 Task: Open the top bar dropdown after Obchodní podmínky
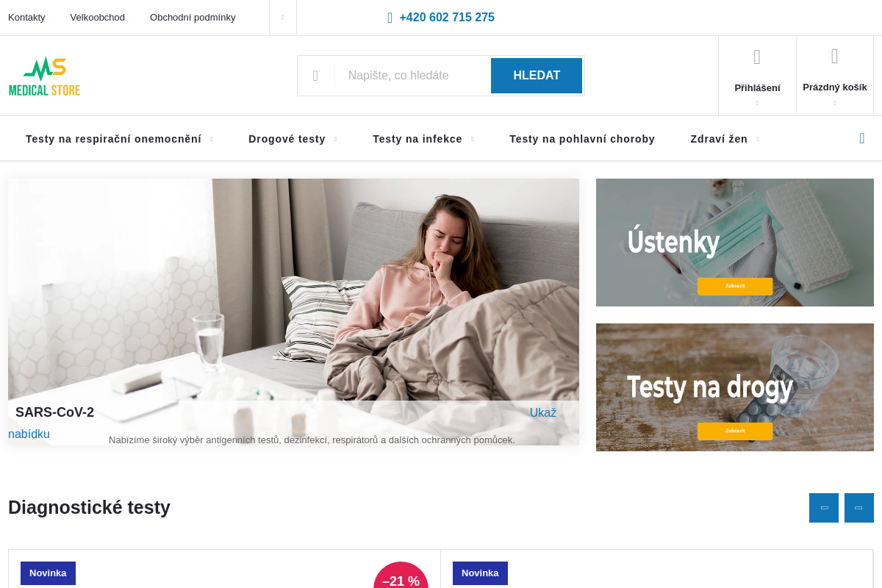click(x=283, y=18)
